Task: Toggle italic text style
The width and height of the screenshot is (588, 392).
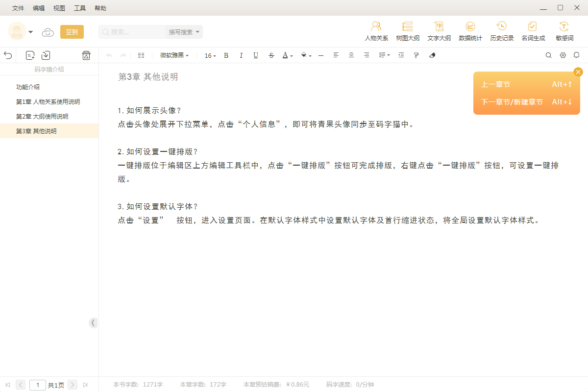Action: 241,55
